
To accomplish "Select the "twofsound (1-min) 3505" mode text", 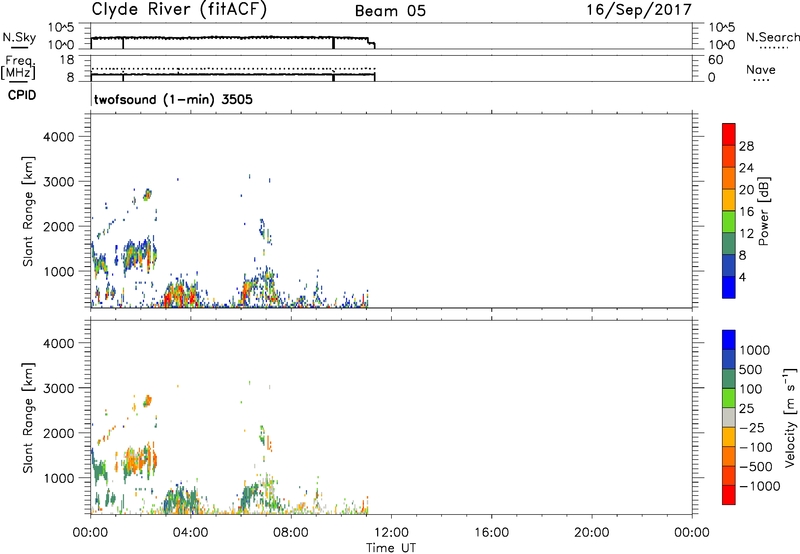I will [173, 99].
